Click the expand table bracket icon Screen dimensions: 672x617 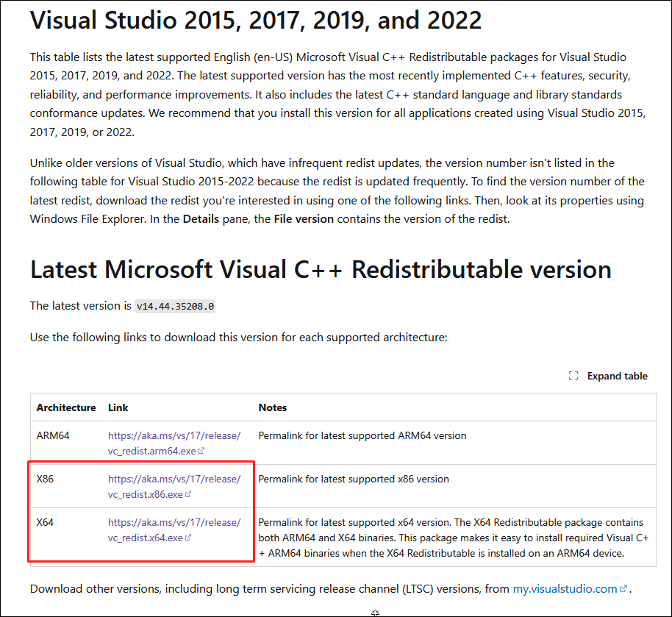click(x=573, y=376)
